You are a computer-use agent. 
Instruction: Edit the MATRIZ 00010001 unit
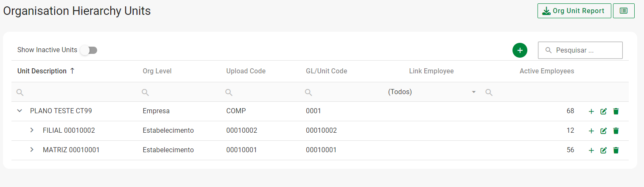(x=603, y=151)
